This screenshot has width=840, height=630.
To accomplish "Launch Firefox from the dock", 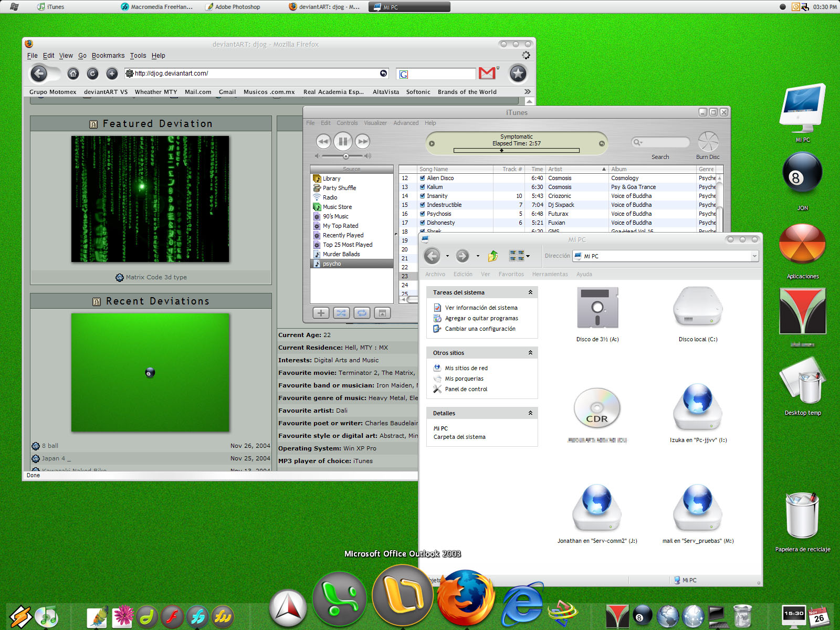I will [466, 598].
